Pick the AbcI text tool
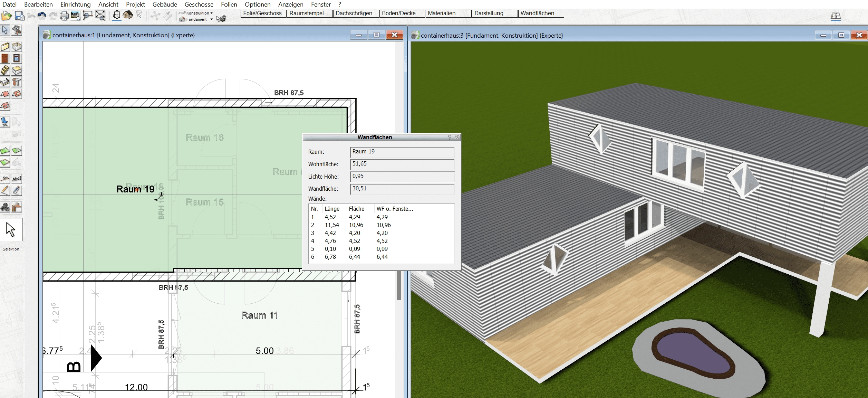 click(17, 179)
